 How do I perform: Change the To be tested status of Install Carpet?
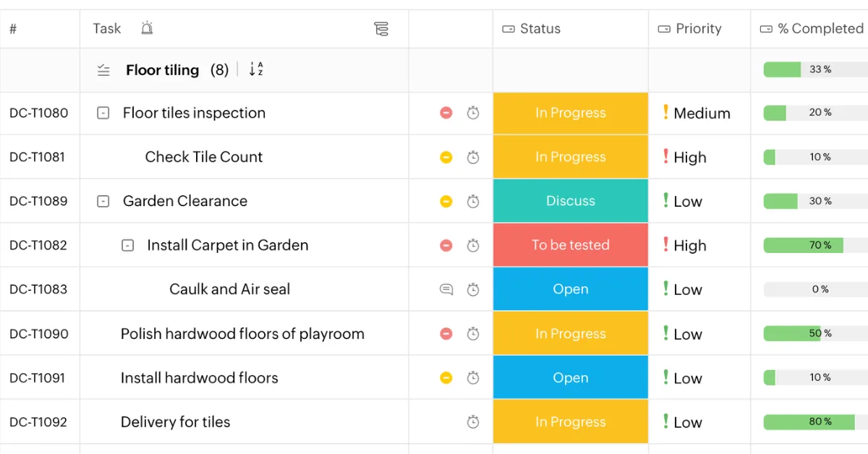570,245
